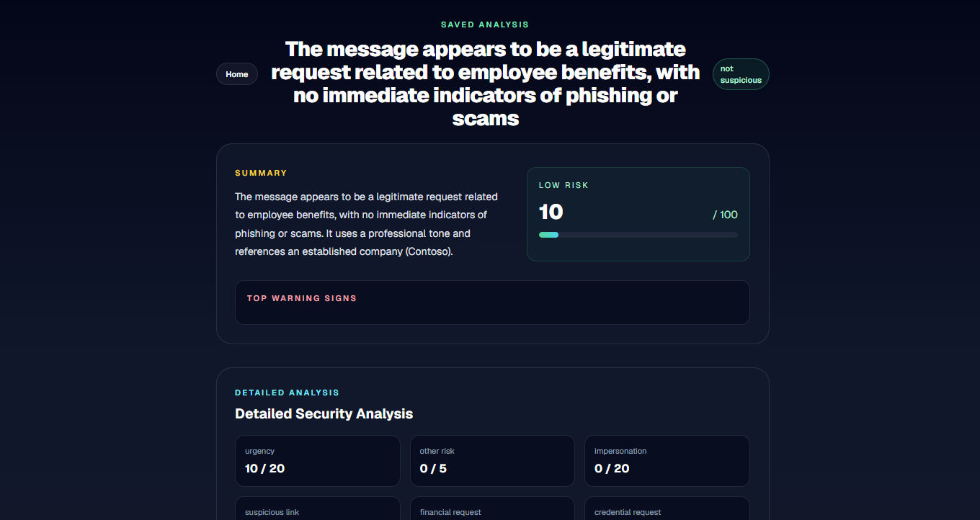This screenshot has width=980, height=520.
Task: Click the / 100 score denominator
Action: click(725, 215)
